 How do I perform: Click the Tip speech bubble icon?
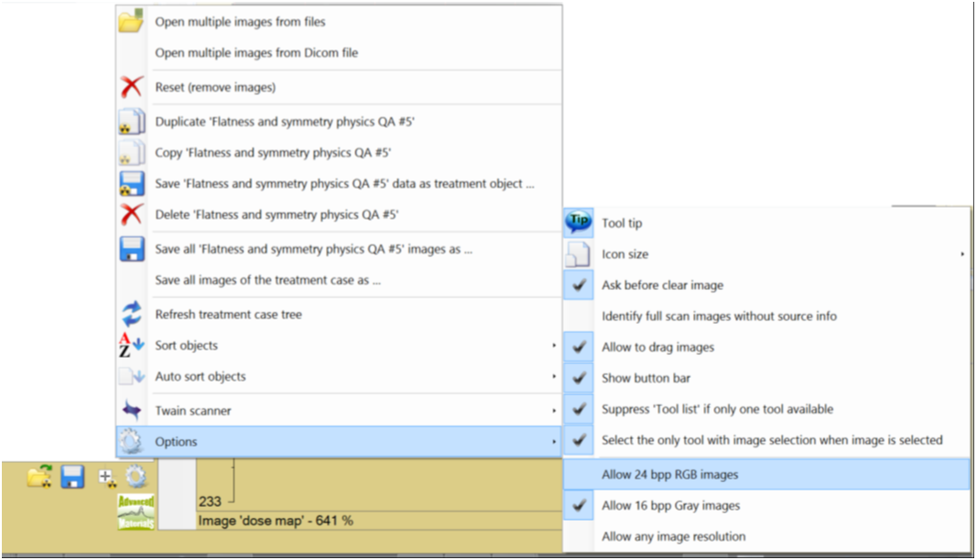tap(579, 222)
